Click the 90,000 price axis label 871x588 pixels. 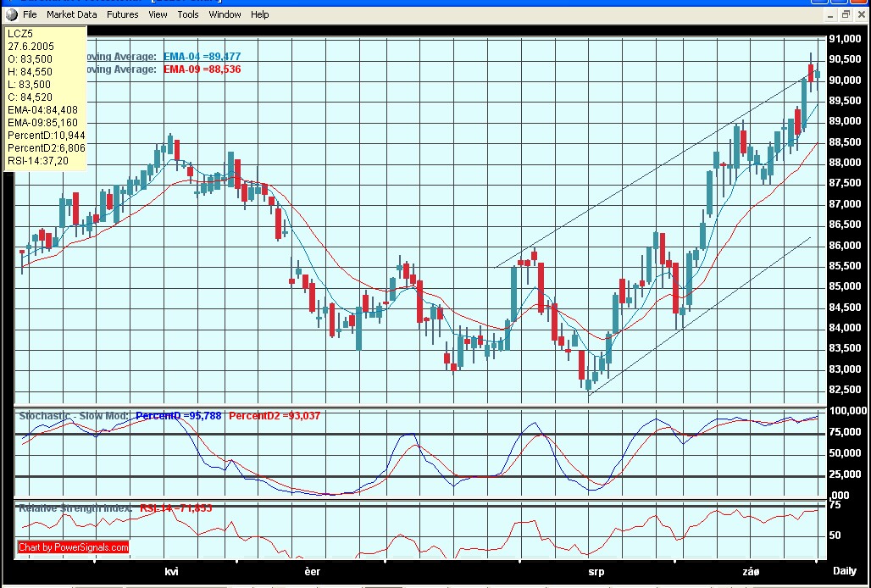pyautogui.click(x=845, y=80)
